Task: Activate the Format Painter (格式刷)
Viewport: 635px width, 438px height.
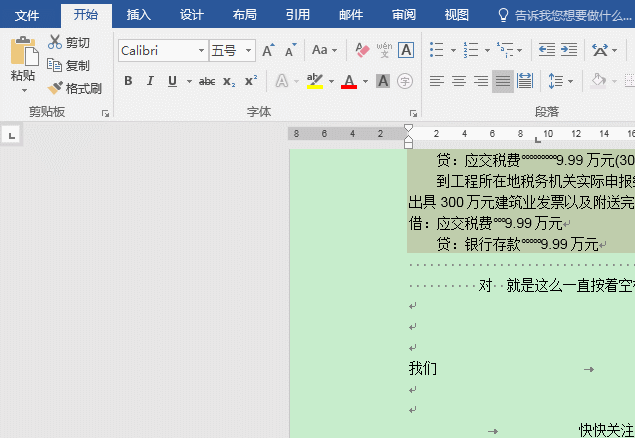Action: click(x=75, y=88)
